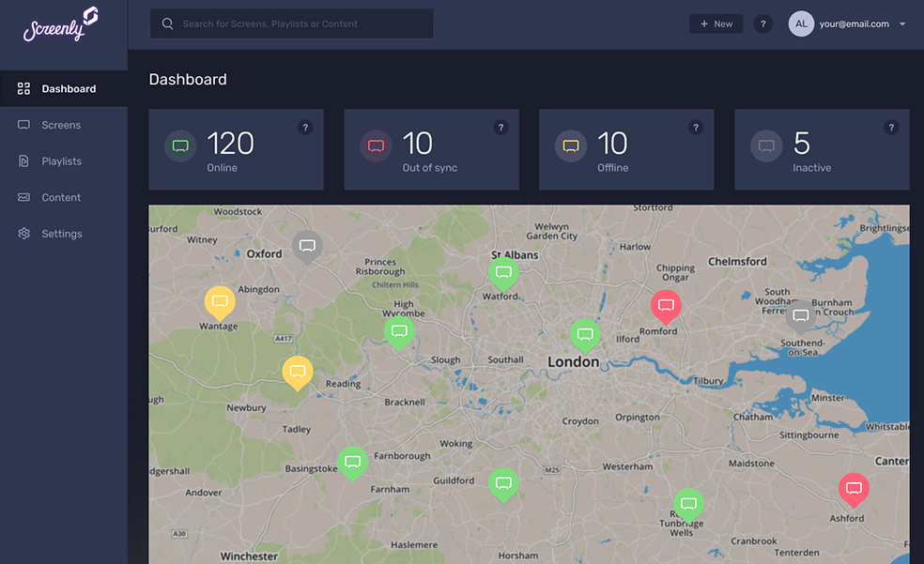
Task: Click the red Out of sync status icon
Action: 376,145
